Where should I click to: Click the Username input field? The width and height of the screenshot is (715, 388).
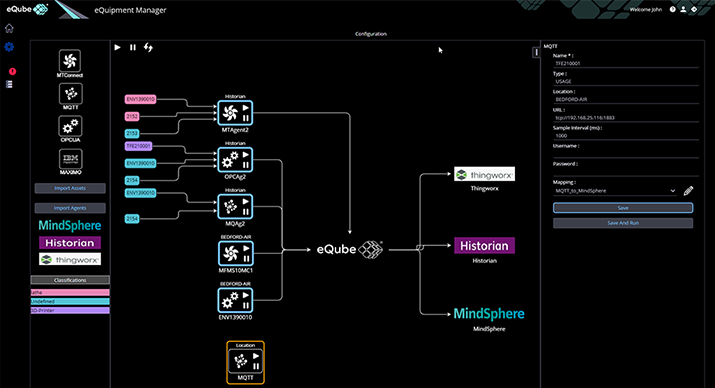click(626, 154)
